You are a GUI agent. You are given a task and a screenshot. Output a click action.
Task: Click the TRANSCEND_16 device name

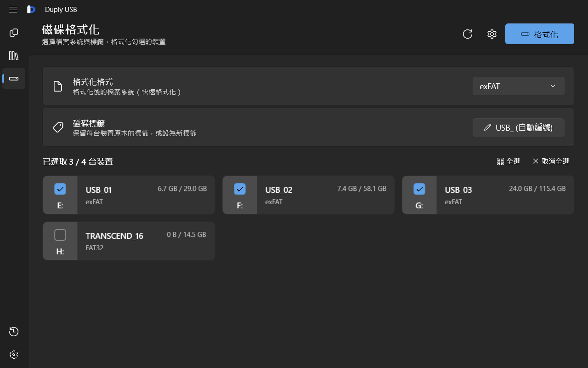[114, 236]
